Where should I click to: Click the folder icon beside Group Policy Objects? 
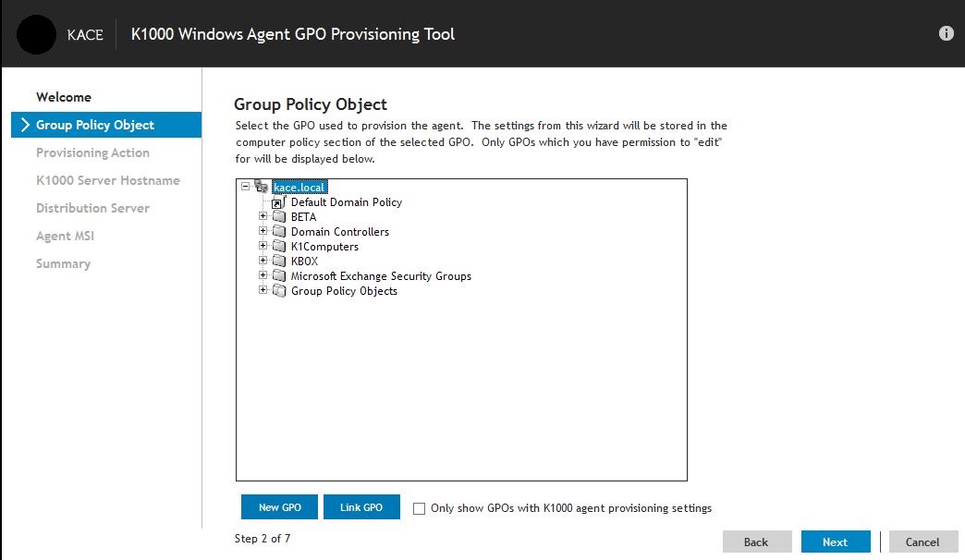(x=278, y=290)
